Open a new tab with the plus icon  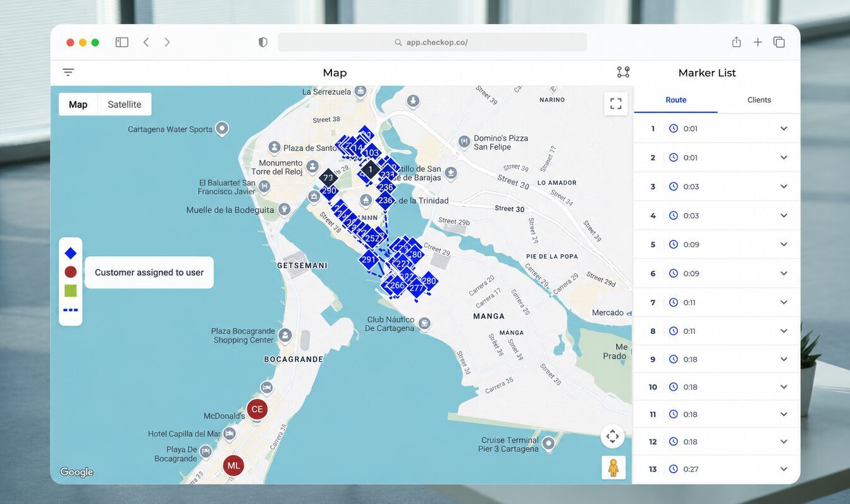pyautogui.click(x=758, y=42)
